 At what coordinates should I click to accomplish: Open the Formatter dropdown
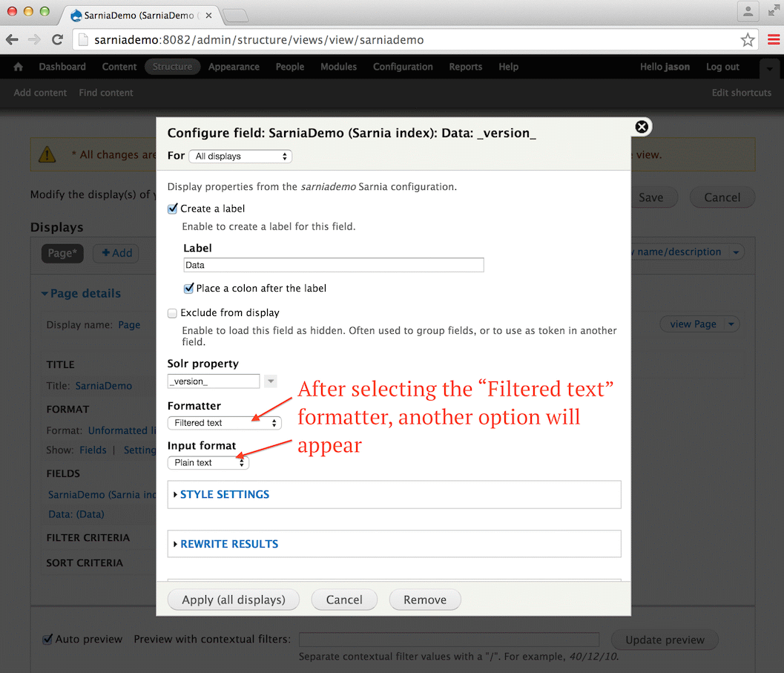224,423
